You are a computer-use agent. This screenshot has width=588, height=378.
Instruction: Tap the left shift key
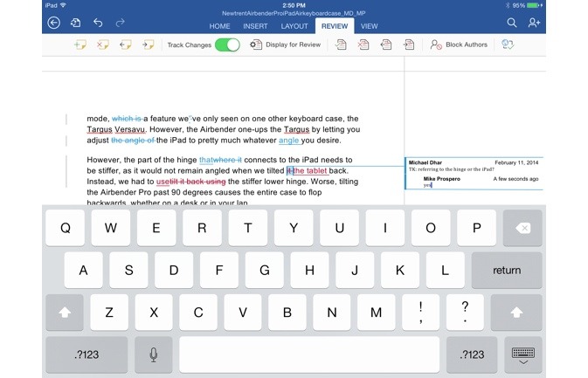(x=65, y=312)
